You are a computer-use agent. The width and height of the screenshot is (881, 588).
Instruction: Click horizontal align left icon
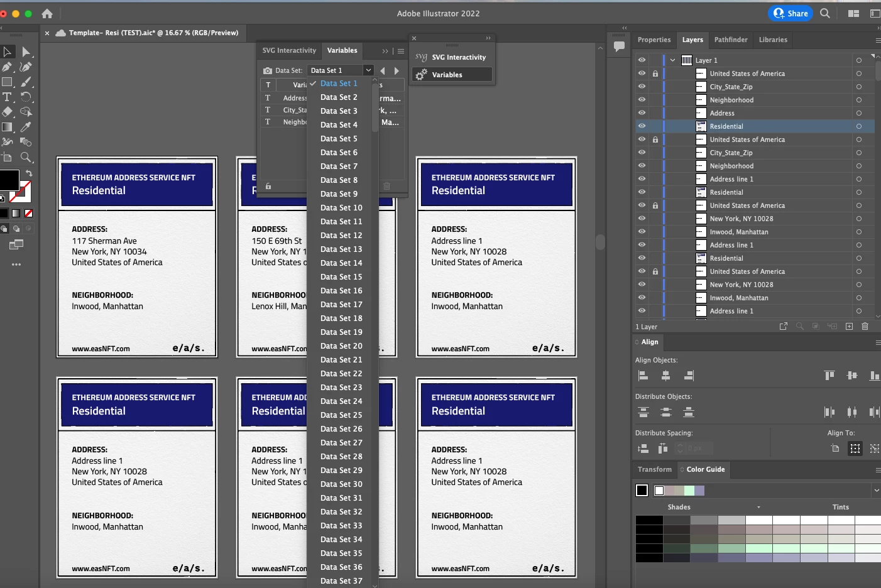click(643, 376)
